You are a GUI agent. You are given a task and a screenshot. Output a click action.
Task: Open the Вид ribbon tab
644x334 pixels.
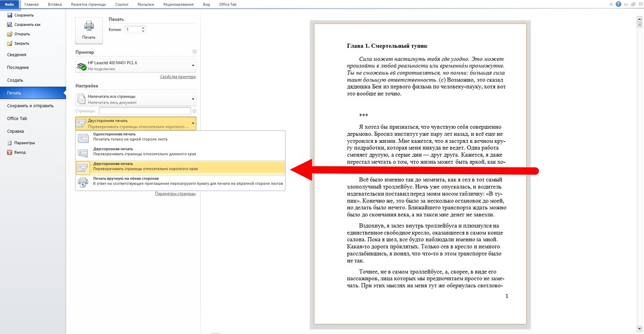click(207, 4)
